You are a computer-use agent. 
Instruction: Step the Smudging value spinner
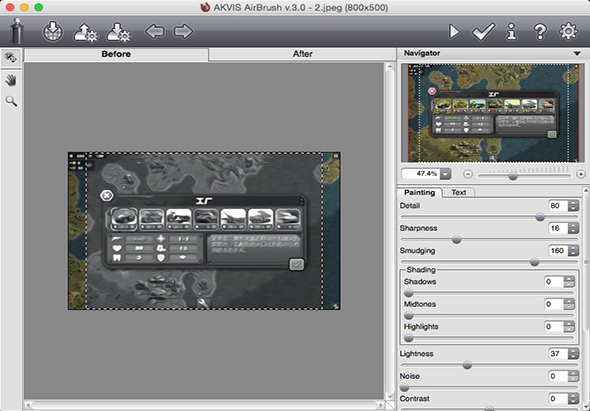point(573,251)
